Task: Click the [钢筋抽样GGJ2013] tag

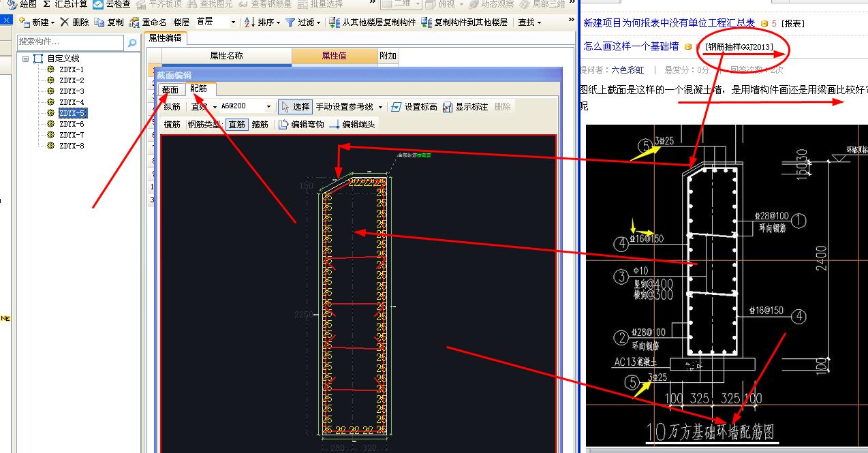Action: pyautogui.click(x=739, y=47)
